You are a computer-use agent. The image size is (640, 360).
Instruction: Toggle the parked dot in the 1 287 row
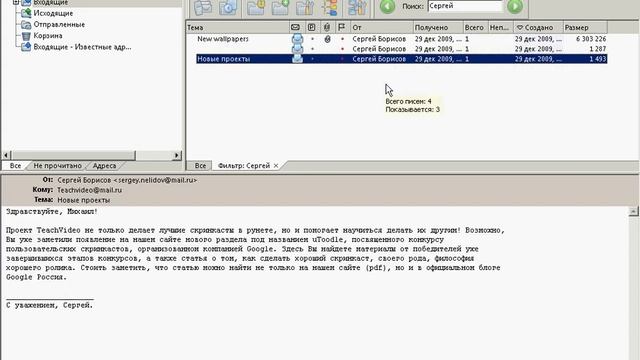point(312,49)
